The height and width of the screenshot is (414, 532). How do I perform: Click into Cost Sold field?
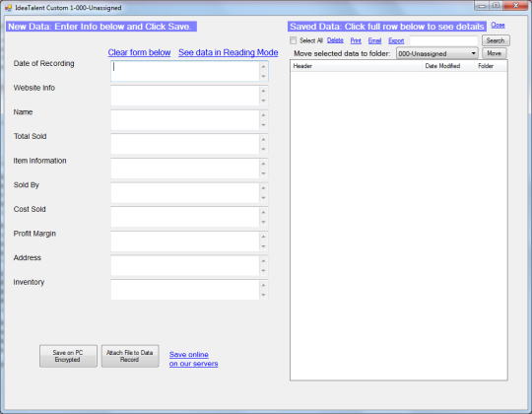185,217
